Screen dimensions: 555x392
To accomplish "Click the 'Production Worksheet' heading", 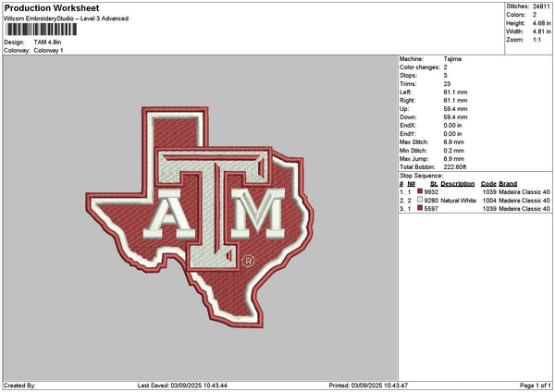I will click(52, 7).
